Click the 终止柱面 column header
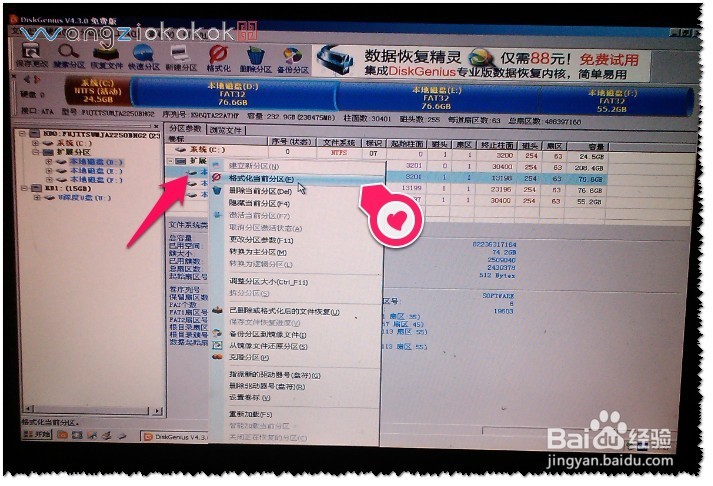The height and width of the screenshot is (486, 713). 495,145
